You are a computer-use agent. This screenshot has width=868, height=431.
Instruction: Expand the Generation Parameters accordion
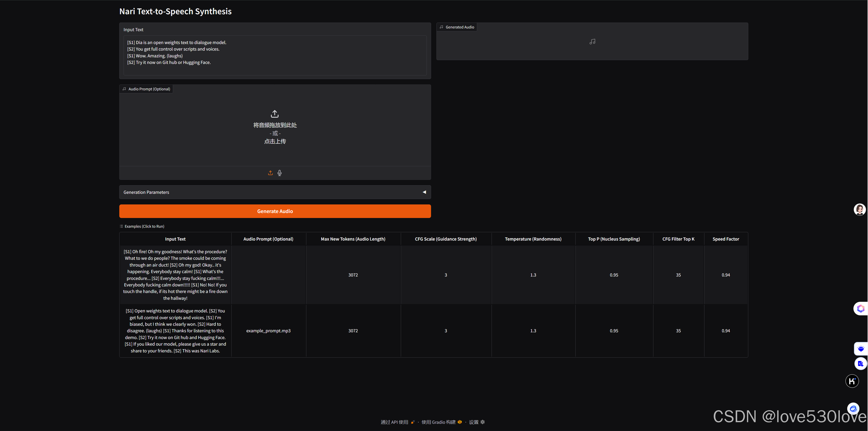146,192
